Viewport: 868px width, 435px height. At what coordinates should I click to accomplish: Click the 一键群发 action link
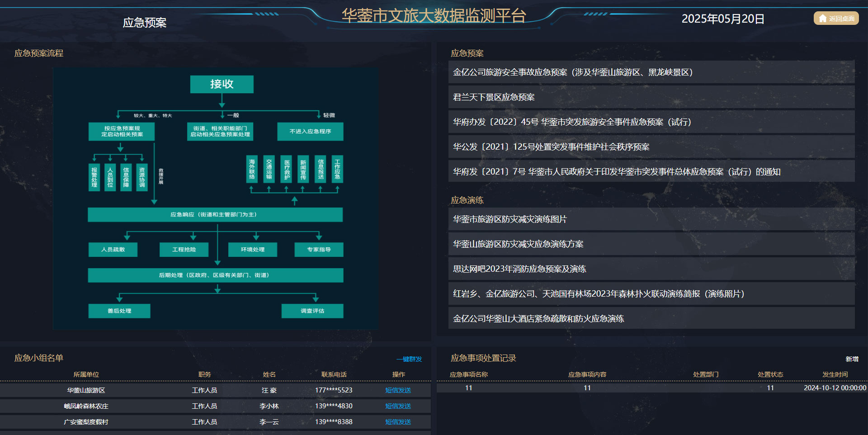pyautogui.click(x=408, y=359)
